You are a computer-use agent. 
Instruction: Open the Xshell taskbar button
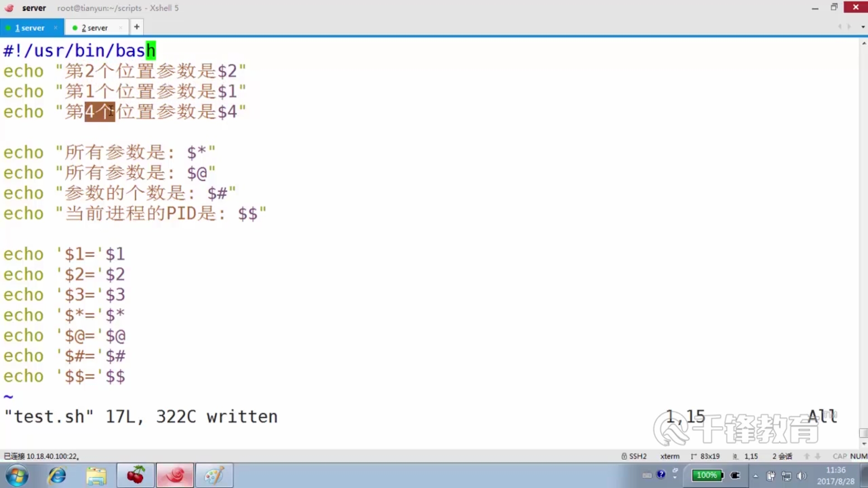[x=175, y=475]
